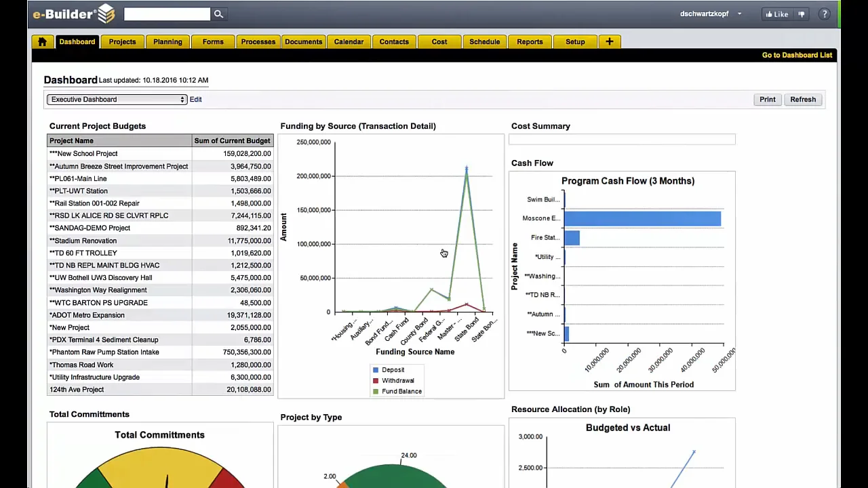Click the Program Cash Flow chart title
Image resolution: width=868 pixels, height=488 pixels.
click(628, 181)
